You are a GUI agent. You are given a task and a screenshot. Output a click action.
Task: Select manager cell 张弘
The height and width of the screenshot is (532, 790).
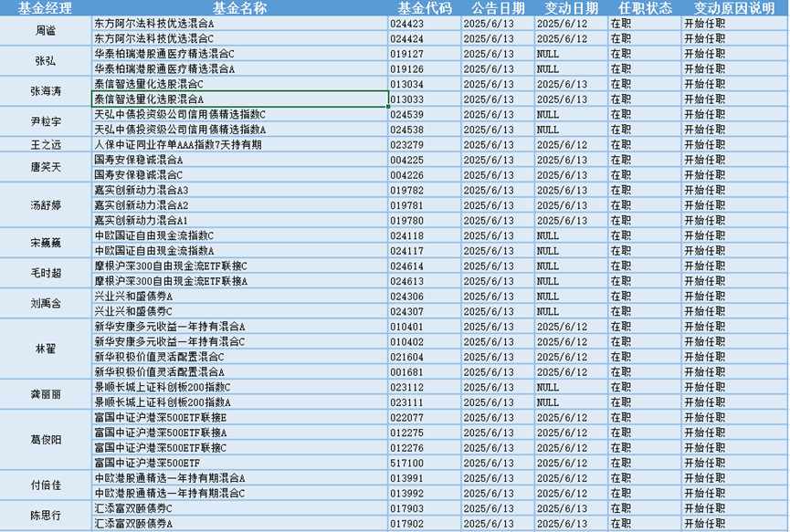46,61
